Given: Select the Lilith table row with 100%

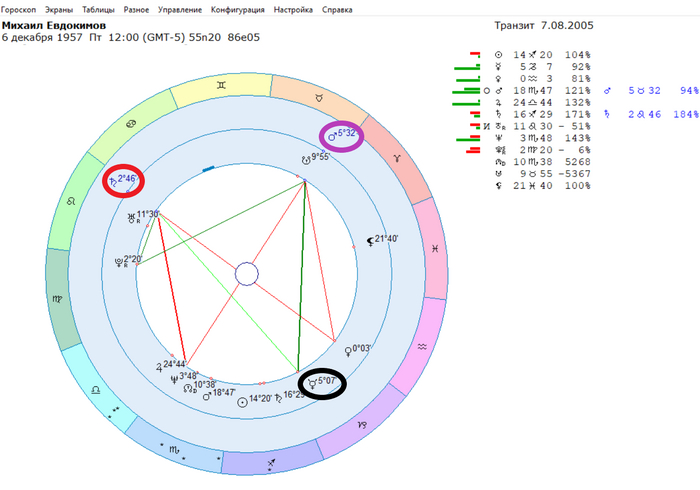Looking at the screenshot, I should tap(542, 186).
